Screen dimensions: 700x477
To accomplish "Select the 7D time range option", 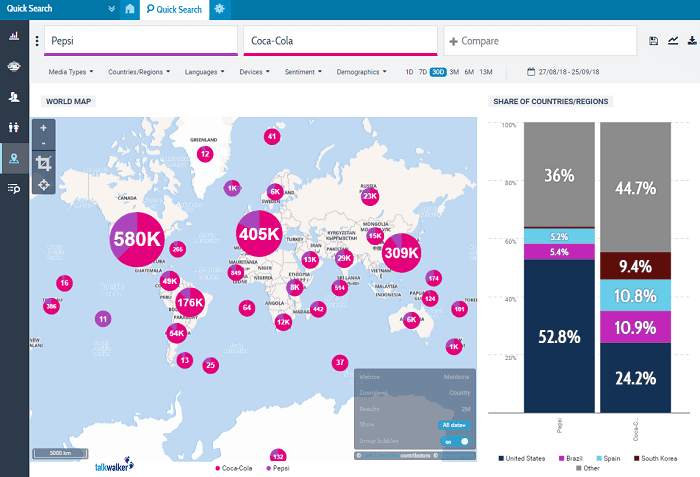I will 423,72.
